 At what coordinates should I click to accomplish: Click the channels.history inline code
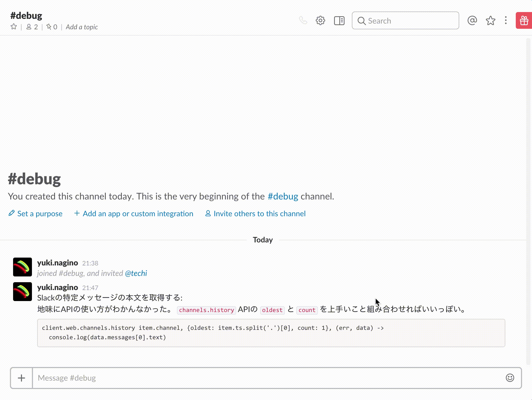click(207, 310)
